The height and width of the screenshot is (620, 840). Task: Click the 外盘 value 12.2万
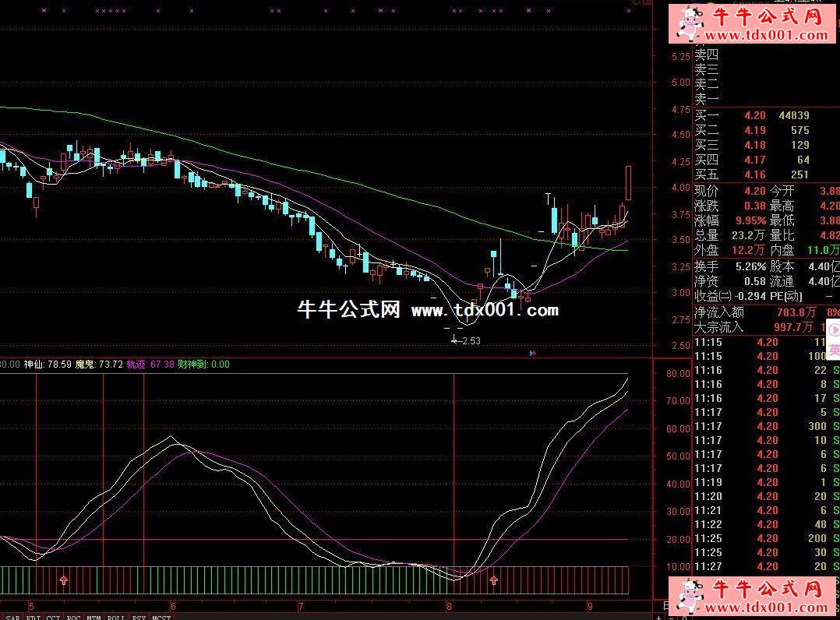click(748, 250)
